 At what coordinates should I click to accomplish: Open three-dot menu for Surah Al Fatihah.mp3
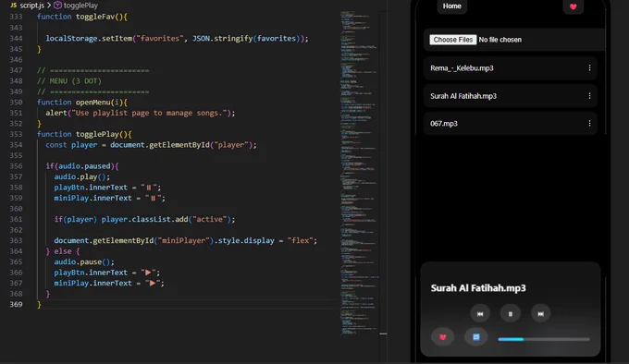coord(589,96)
